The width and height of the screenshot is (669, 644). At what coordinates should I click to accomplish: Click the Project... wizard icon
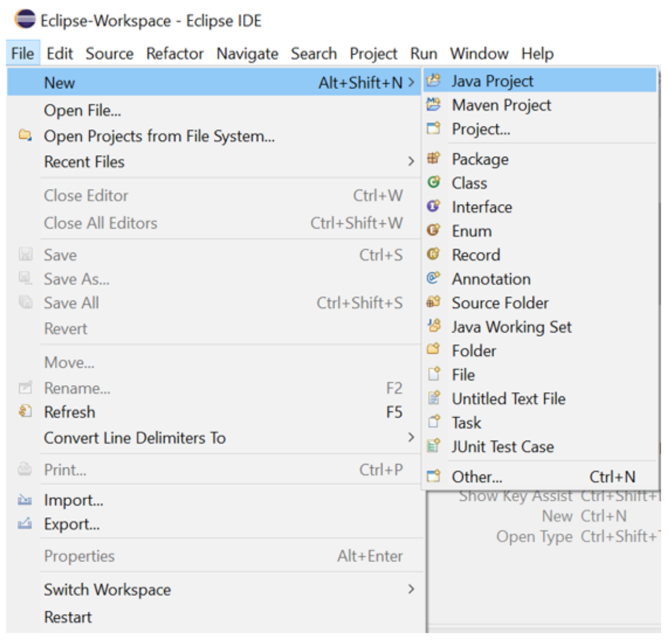(433, 128)
